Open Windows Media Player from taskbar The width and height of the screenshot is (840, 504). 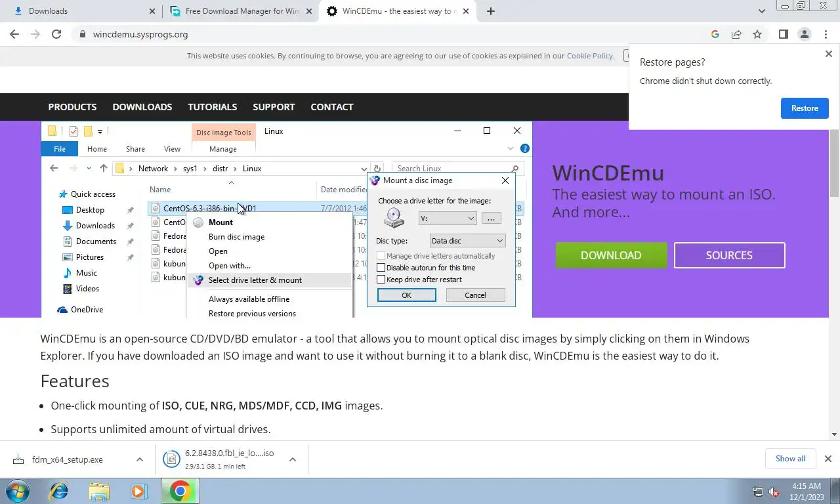coord(138,492)
